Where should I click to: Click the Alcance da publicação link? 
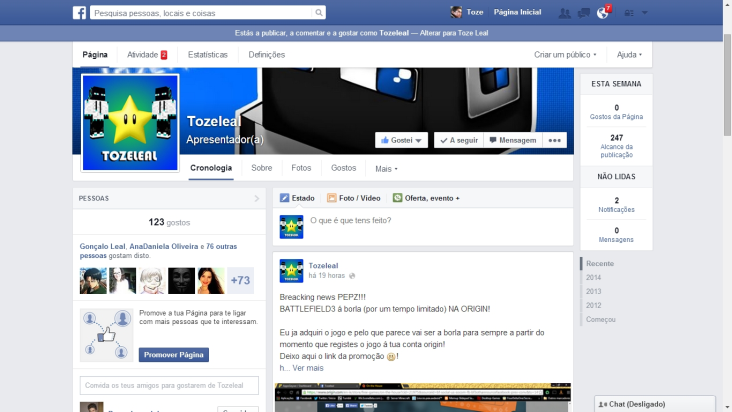616,151
